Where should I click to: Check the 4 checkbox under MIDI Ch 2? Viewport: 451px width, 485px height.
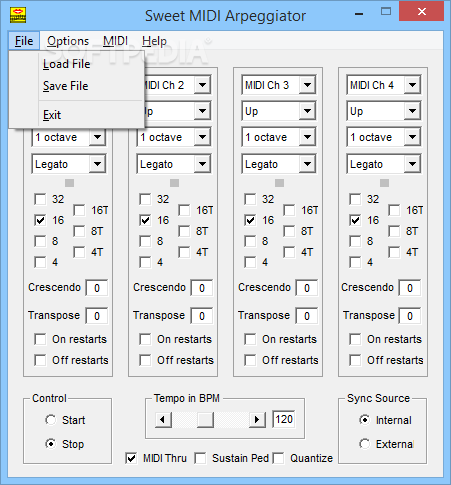click(x=145, y=262)
